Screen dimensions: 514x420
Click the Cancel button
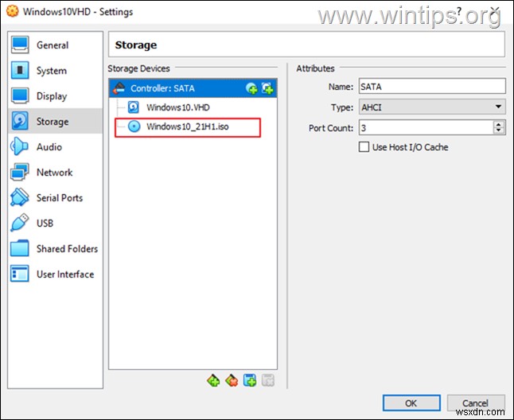(476, 402)
